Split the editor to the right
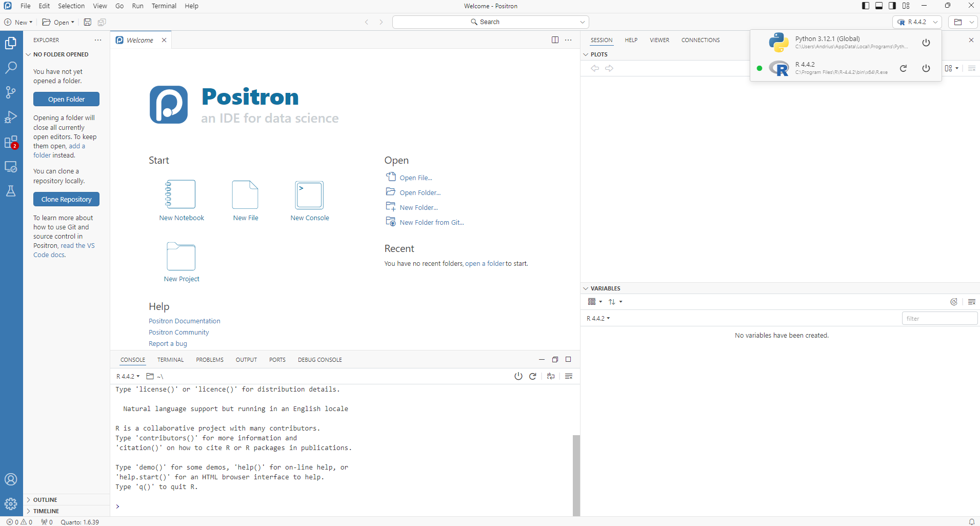 555,40
